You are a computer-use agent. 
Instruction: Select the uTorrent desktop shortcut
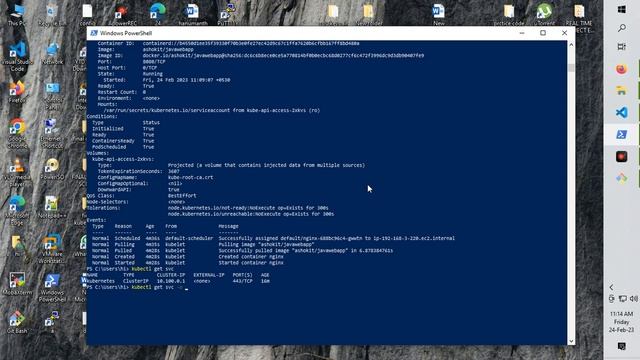(544, 15)
